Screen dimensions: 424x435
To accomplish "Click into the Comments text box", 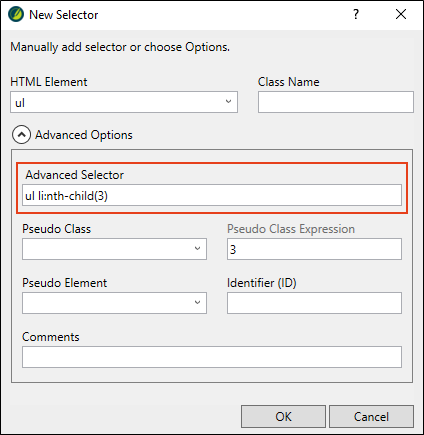I will [x=212, y=357].
